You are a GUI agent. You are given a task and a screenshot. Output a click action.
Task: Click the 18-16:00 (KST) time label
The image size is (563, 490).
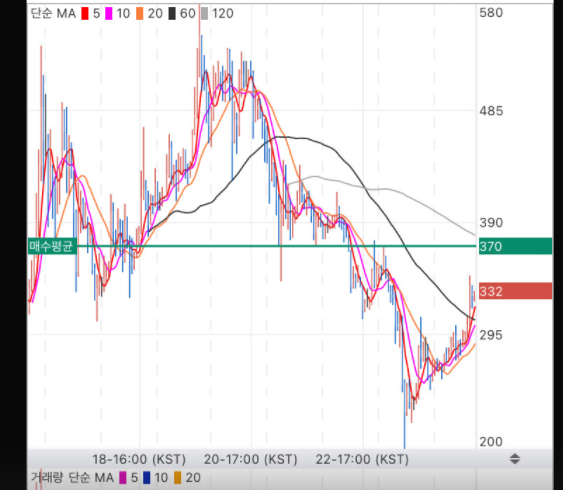click(139, 459)
